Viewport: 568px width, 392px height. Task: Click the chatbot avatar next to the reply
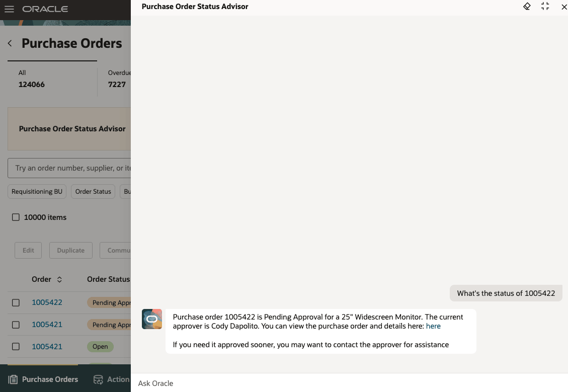pos(152,319)
